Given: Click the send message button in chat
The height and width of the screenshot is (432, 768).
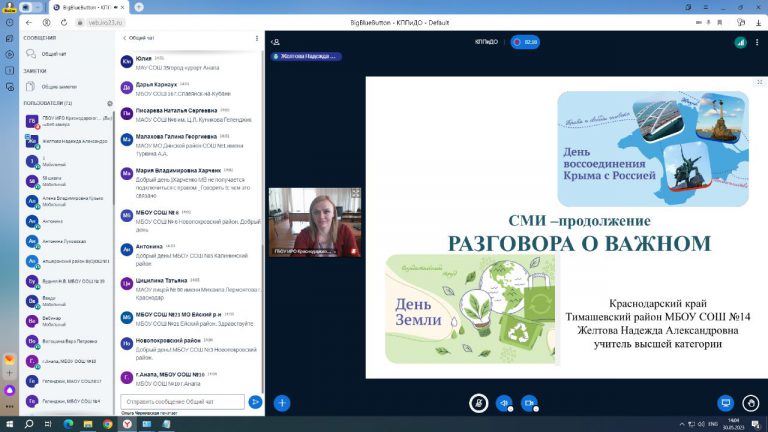Looking at the screenshot, I should (255, 402).
